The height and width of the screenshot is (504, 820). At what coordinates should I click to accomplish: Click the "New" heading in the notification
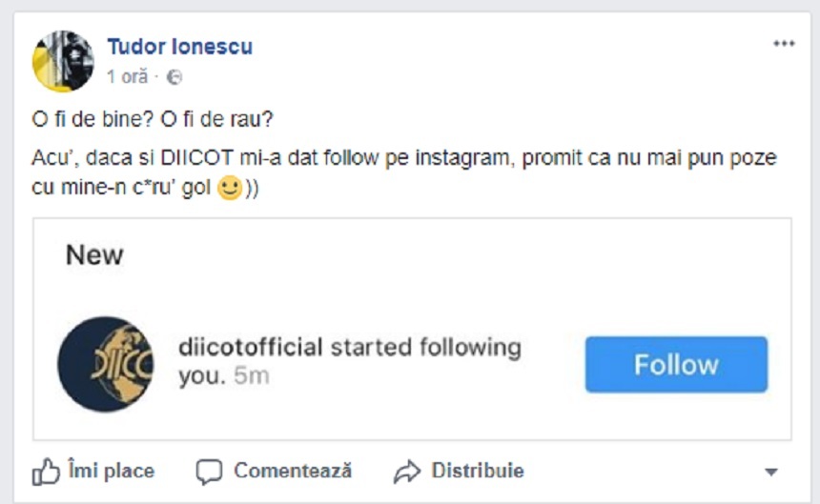94,255
